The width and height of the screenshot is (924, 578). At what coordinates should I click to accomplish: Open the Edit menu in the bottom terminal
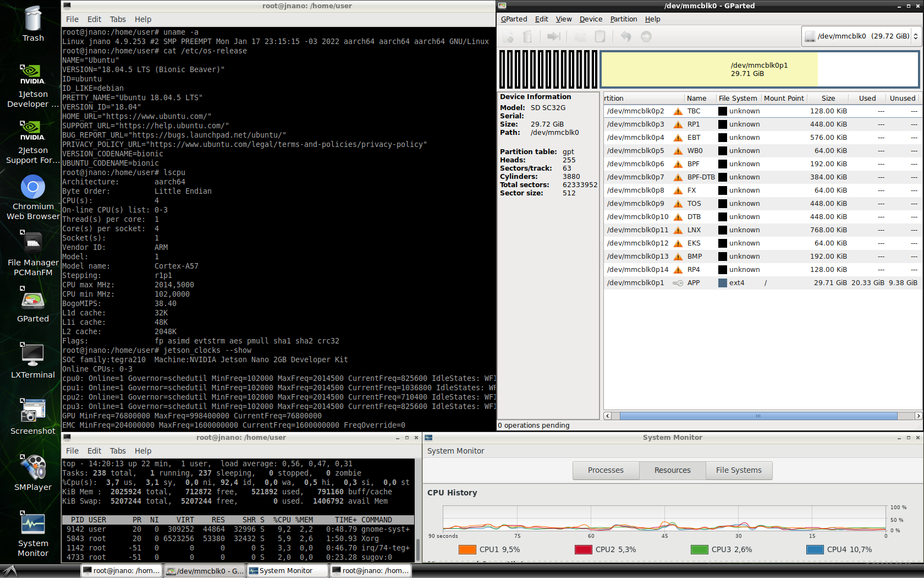pyautogui.click(x=95, y=451)
